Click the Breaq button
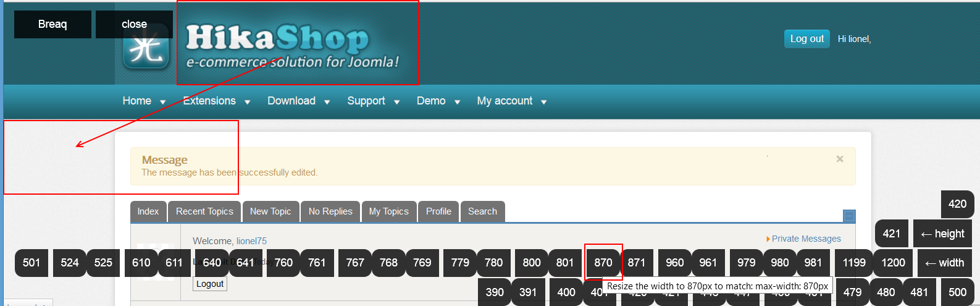This screenshot has width=980, height=306. tap(52, 24)
